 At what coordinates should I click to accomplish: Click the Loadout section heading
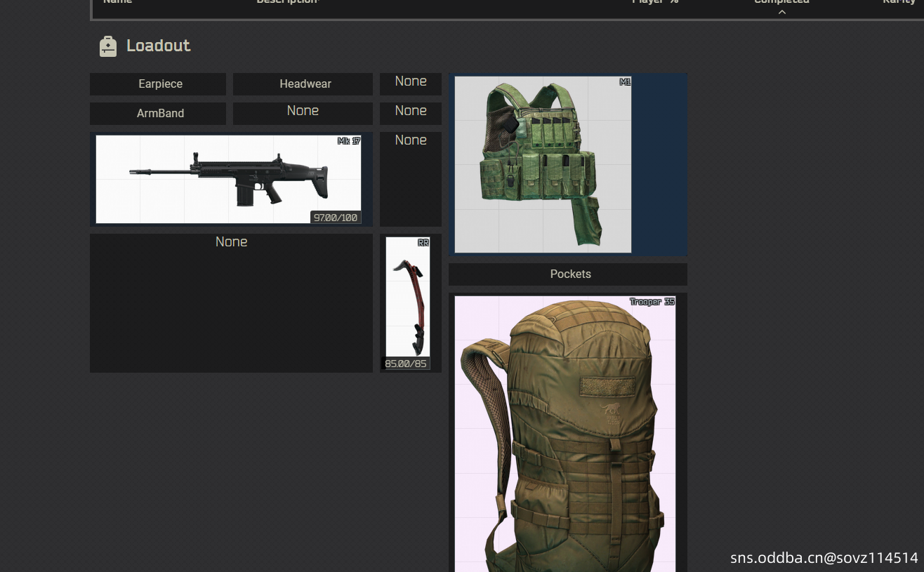tap(158, 46)
